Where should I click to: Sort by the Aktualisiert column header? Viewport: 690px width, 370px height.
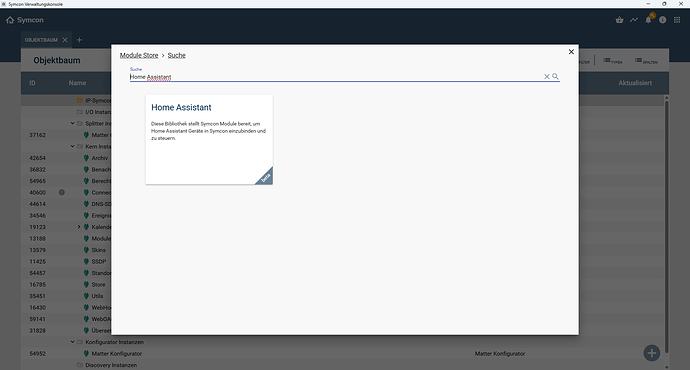635,83
